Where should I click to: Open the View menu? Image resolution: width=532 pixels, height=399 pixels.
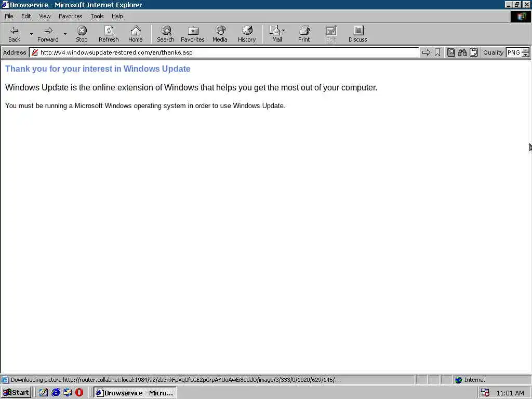(x=45, y=16)
